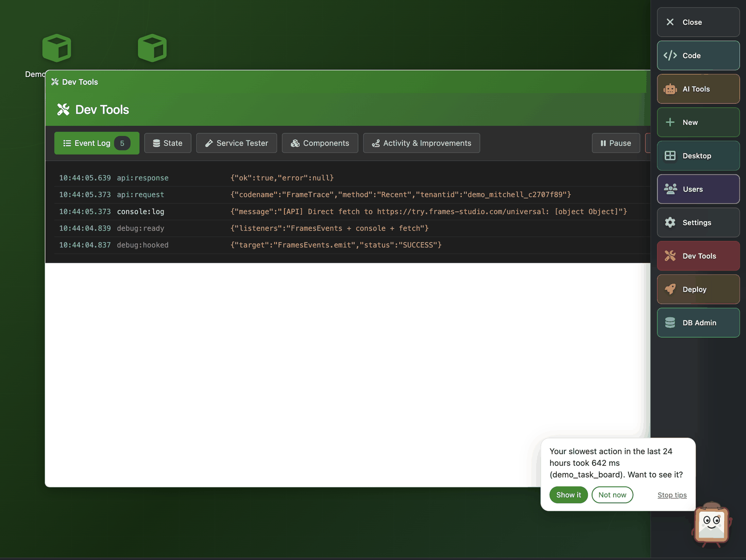746x560 pixels.
Task: Select the debug:hooked log entry
Action: 352,245
